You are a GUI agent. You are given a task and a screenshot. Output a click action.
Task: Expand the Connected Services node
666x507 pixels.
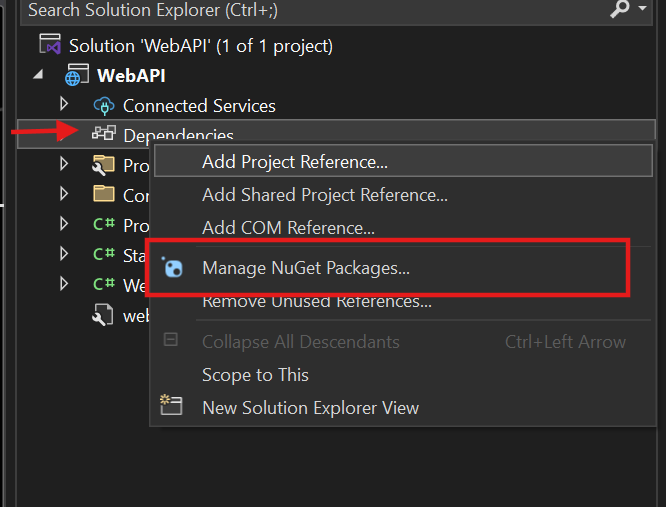tap(65, 104)
